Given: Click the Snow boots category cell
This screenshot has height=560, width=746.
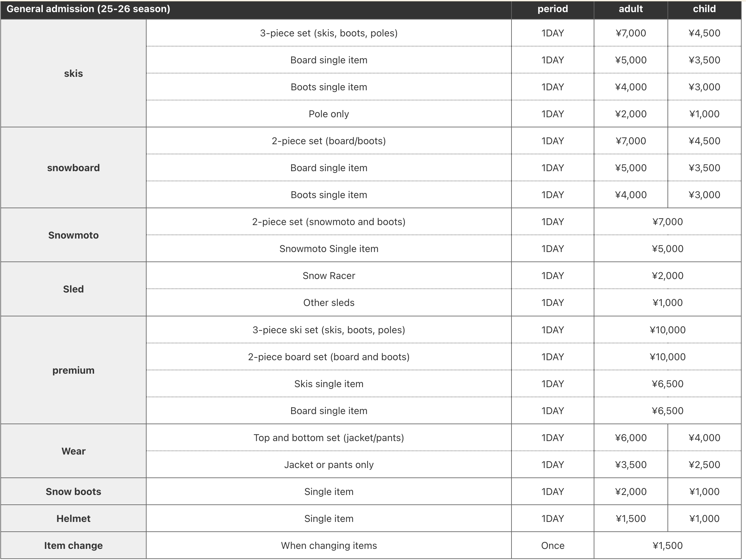Looking at the screenshot, I should (73, 492).
